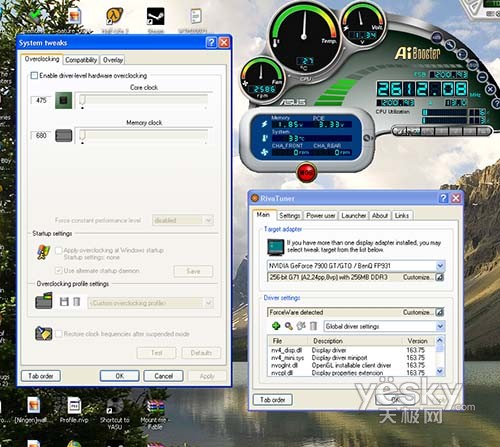500x447 pixels.
Task: Open the Global driver settings dropdown
Action: pos(440,326)
